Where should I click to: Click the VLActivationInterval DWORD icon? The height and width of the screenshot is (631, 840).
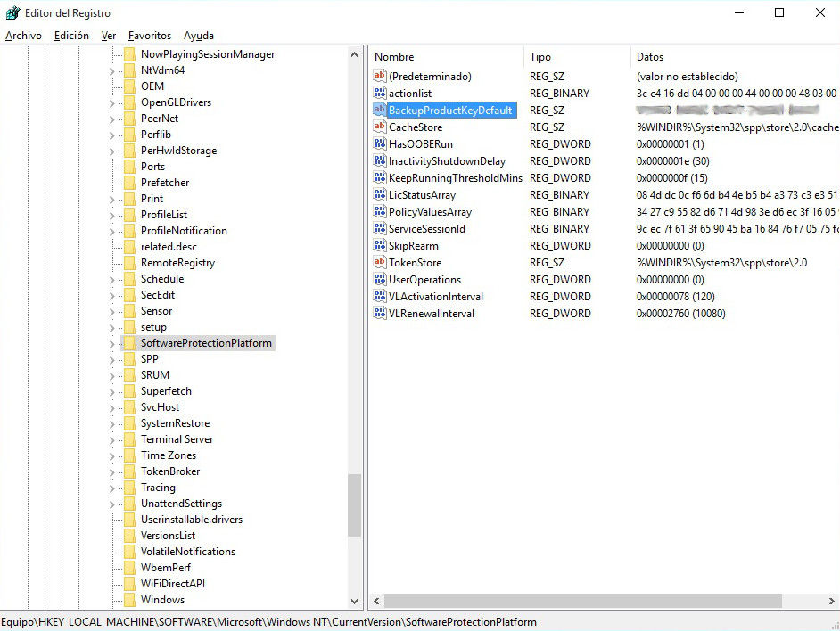click(x=380, y=296)
